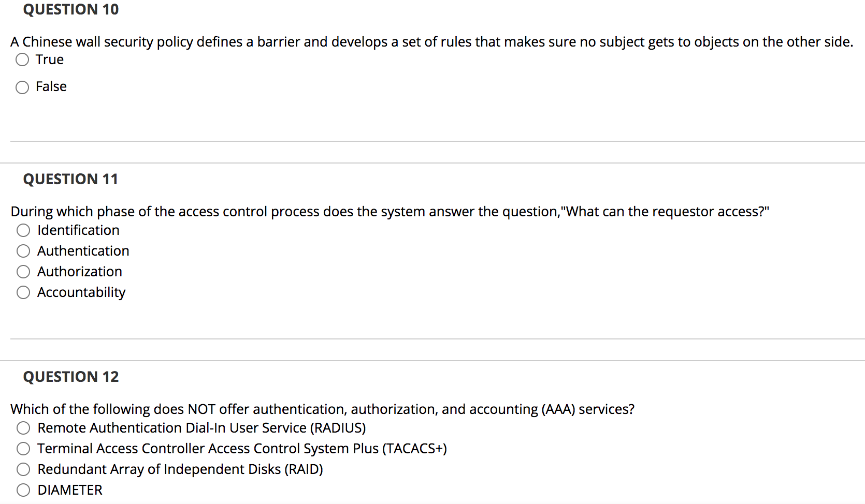Choose the Identification option in Question 11

23,230
